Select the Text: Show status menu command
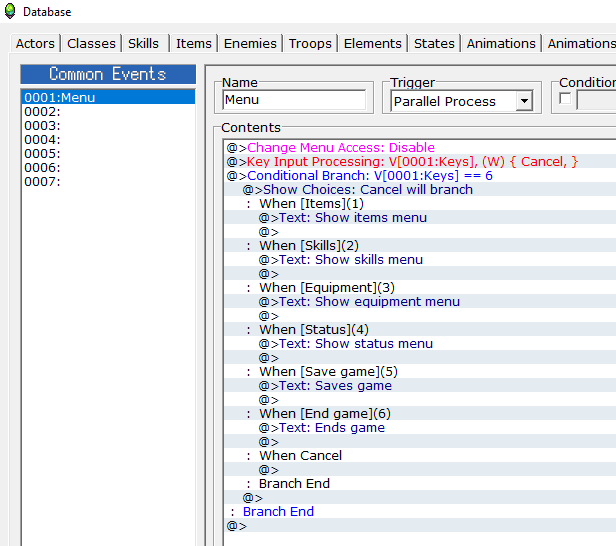The height and width of the screenshot is (546, 616). [420, 344]
